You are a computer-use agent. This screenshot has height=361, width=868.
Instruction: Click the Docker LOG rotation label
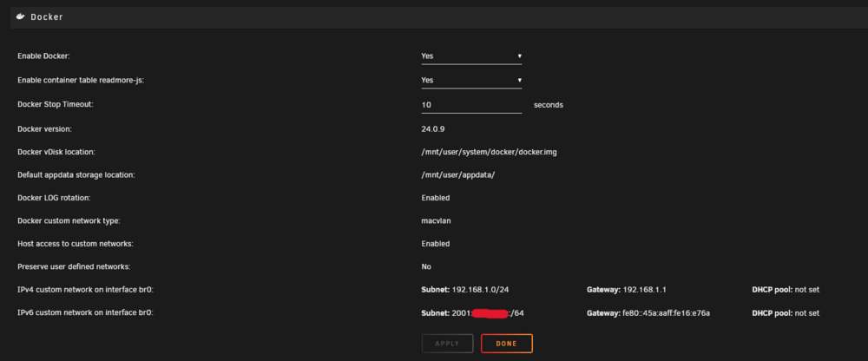[54, 198]
